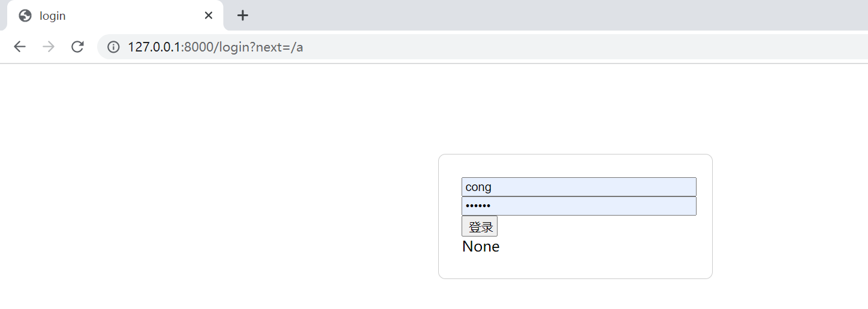Viewport: 868px width, 309px height.
Task: Click empty address bar space after the URL
Action: tap(569, 47)
